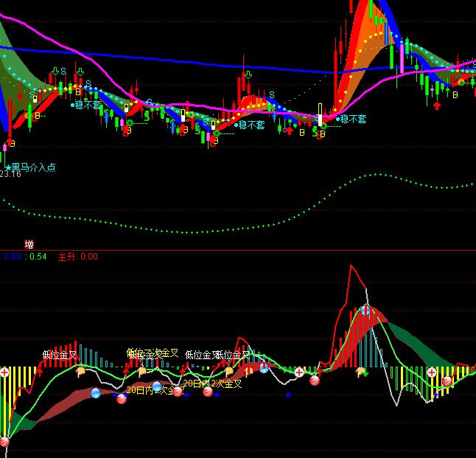
Task: Click the blue ball at the indicator peak
Action: click(366, 310)
